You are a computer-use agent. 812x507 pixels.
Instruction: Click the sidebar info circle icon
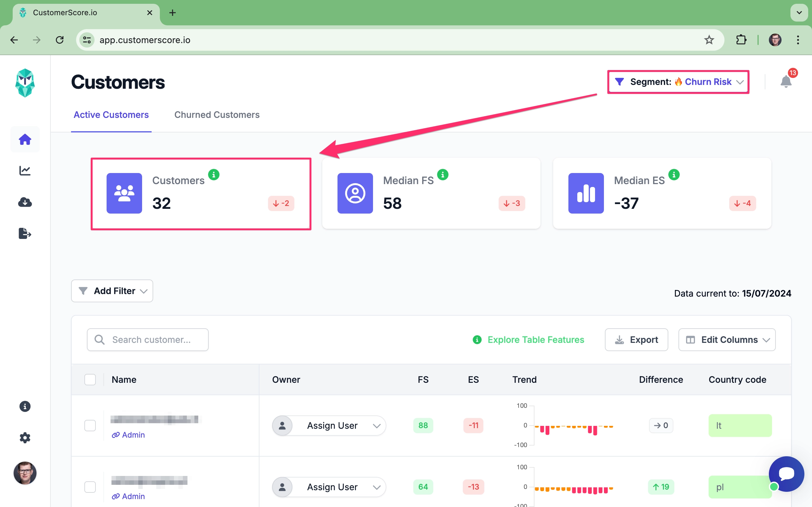25,407
